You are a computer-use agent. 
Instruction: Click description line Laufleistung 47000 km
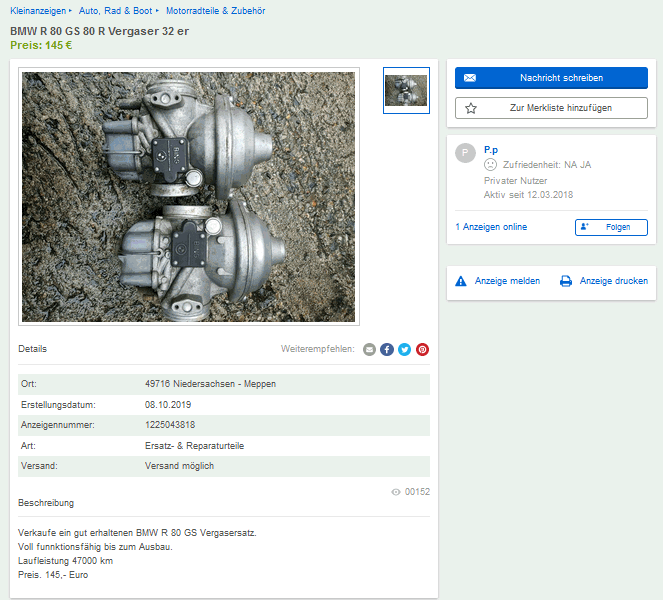coord(66,561)
